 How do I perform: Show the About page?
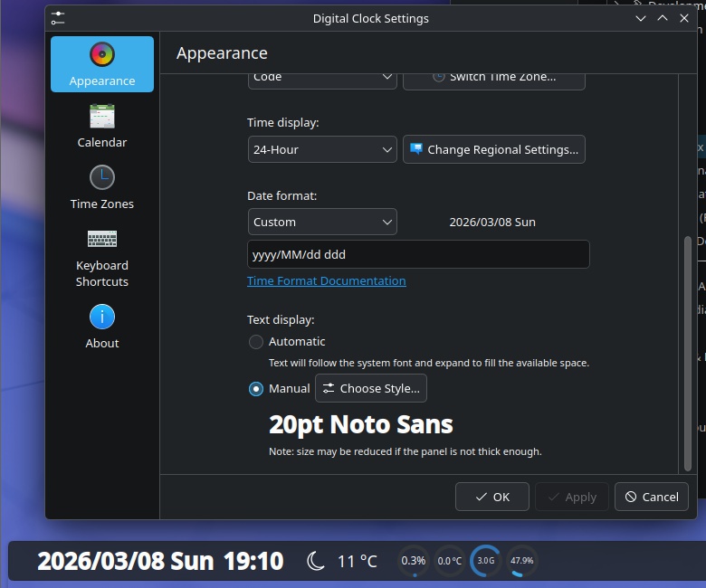tap(102, 326)
